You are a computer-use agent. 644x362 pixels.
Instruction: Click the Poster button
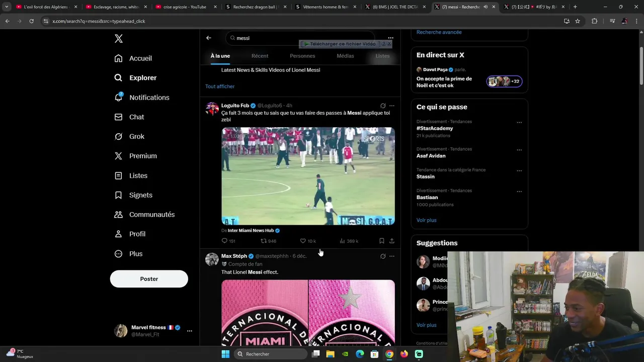[149, 279]
